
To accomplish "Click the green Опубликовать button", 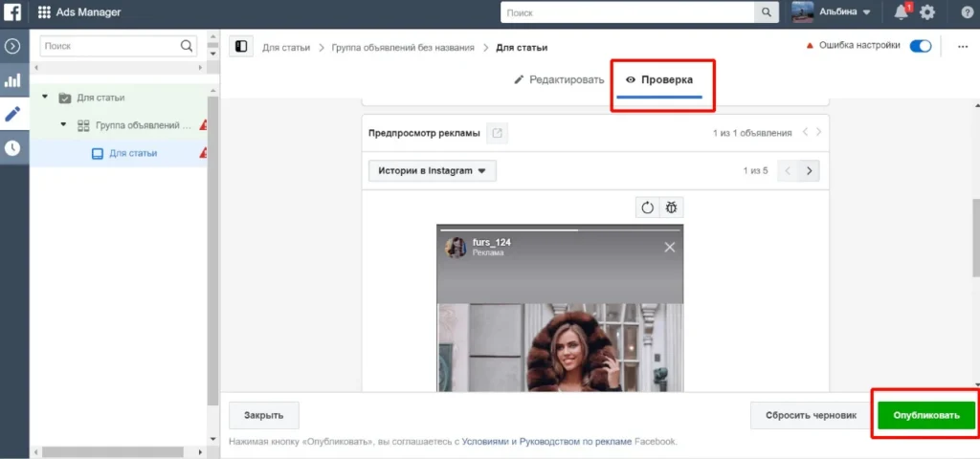I will point(926,415).
